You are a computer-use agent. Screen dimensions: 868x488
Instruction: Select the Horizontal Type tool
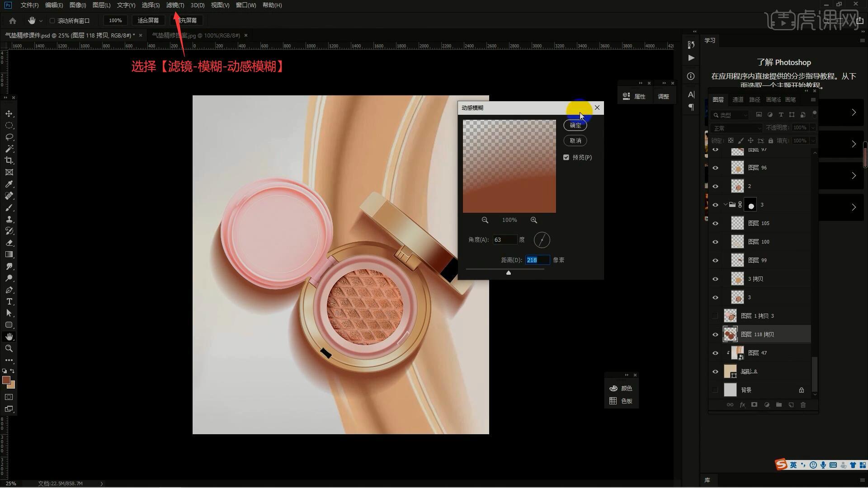point(9,301)
